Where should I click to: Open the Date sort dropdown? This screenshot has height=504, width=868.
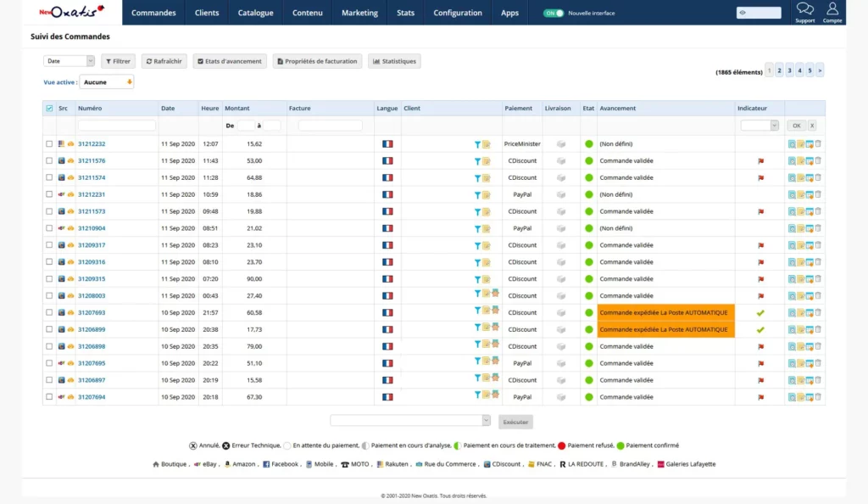click(x=69, y=61)
